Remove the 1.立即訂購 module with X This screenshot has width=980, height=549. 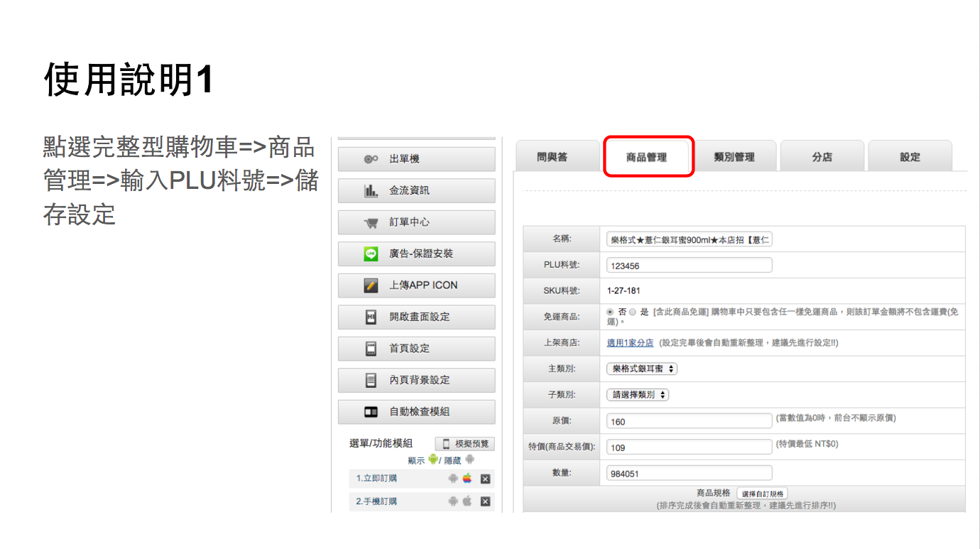point(486,479)
